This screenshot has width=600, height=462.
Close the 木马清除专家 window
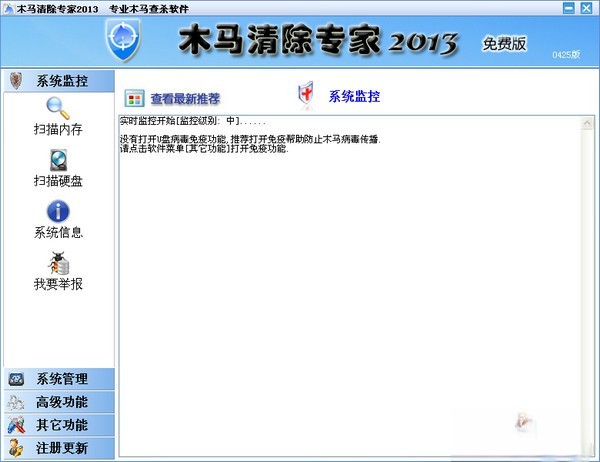(x=586, y=8)
